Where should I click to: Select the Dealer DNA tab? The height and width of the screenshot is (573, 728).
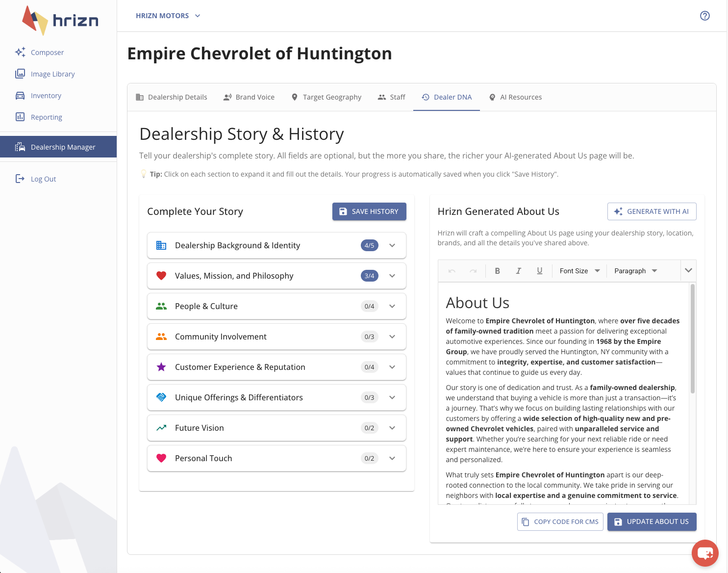[447, 97]
